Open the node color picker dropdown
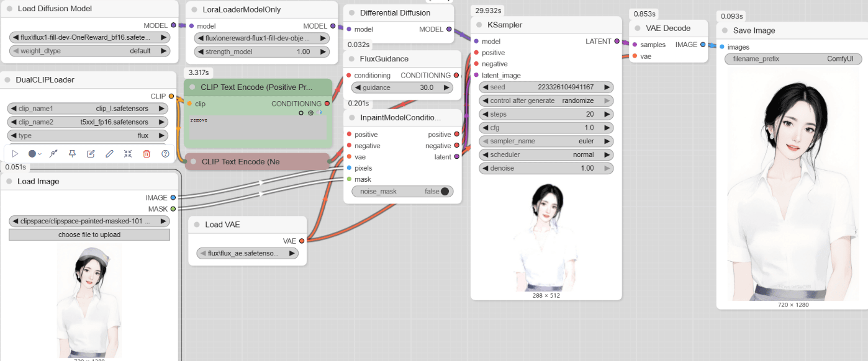The width and height of the screenshot is (868, 361). click(x=35, y=154)
